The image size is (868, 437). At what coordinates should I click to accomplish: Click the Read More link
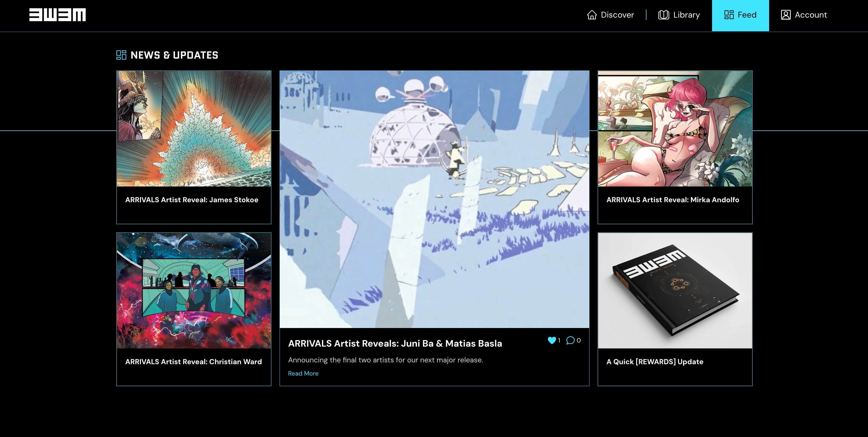click(303, 373)
